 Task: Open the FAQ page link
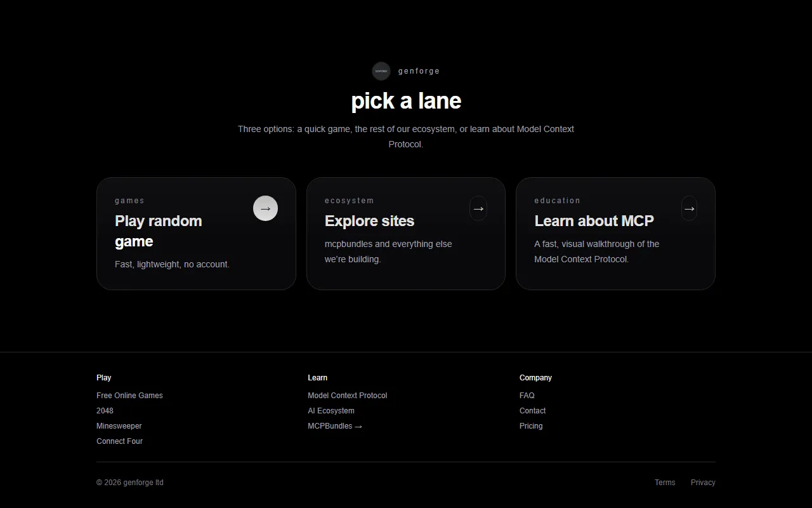coord(527,396)
